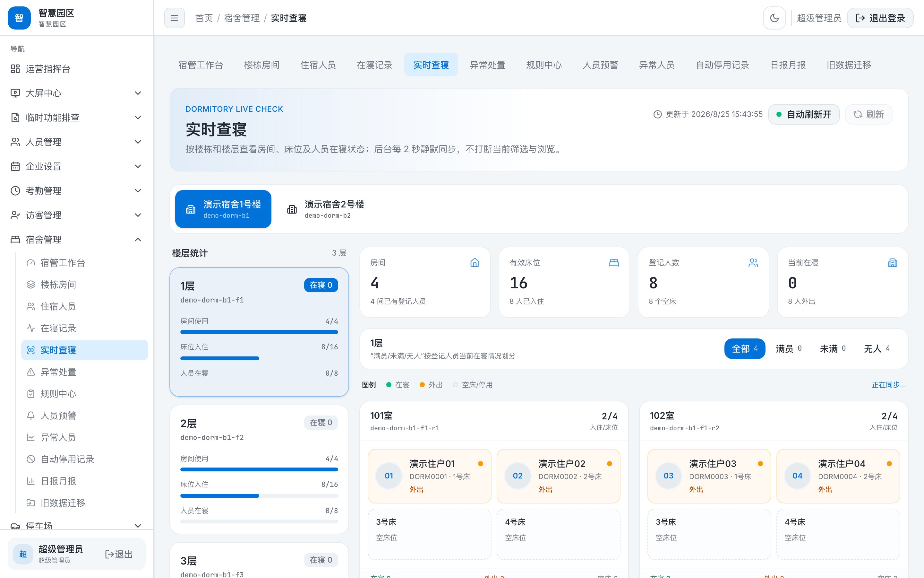Select the 无人 4 room filter
Image resolution: width=924 pixels, height=578 pixels.
tap(877, 349)
